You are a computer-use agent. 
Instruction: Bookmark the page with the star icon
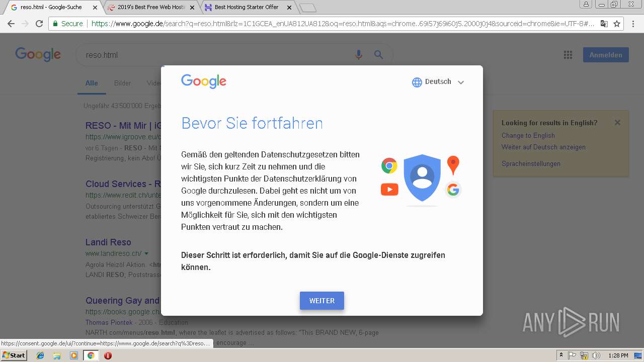tap(617, 24)
